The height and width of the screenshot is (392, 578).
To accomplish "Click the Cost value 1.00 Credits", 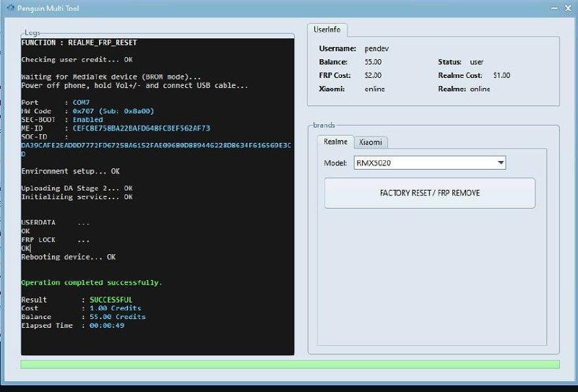I will (x=116, y=308).
